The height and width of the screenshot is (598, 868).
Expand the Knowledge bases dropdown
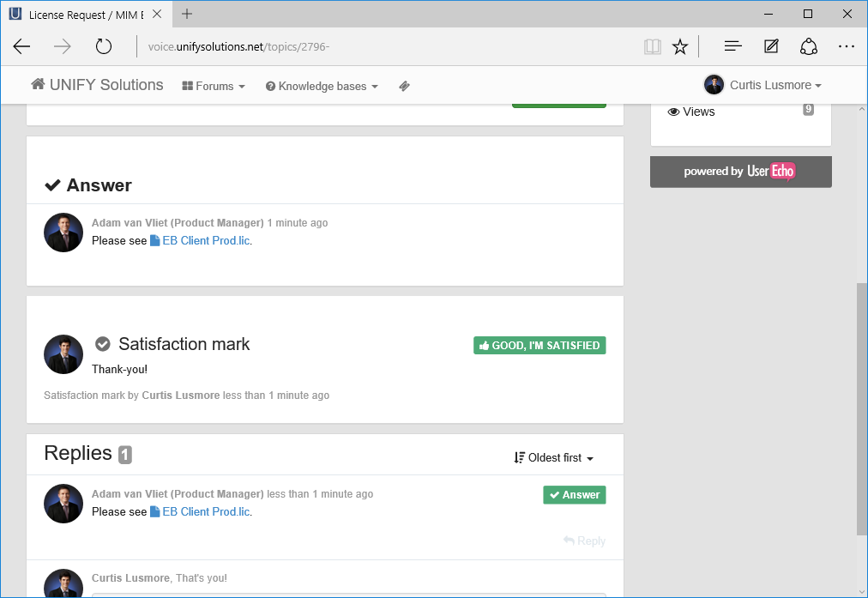click(322, 86)
